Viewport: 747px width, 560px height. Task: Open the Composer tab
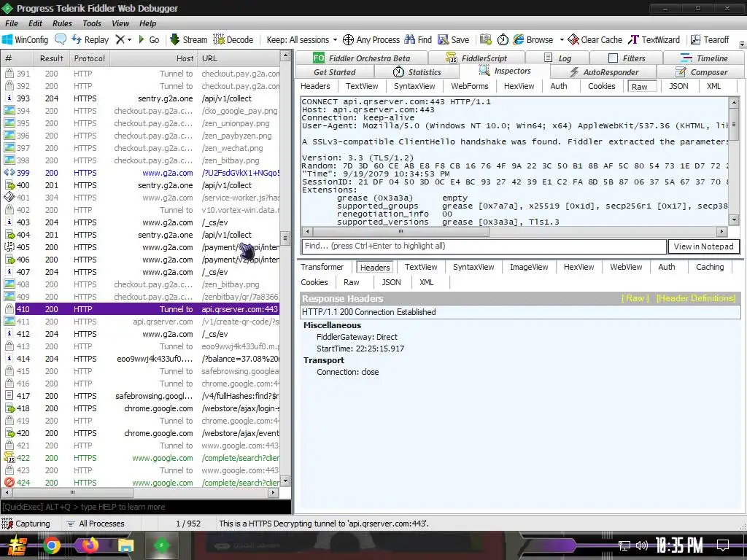point(701,72)
